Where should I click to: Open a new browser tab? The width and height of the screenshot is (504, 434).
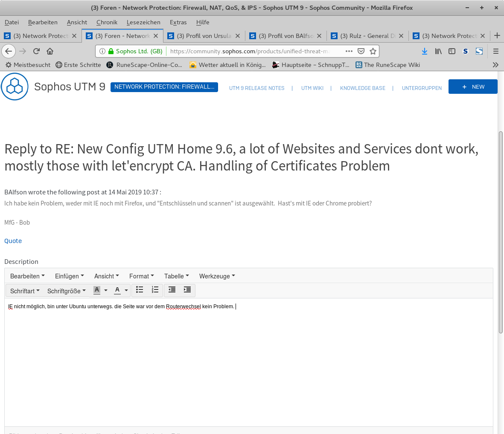pos(497,36)
